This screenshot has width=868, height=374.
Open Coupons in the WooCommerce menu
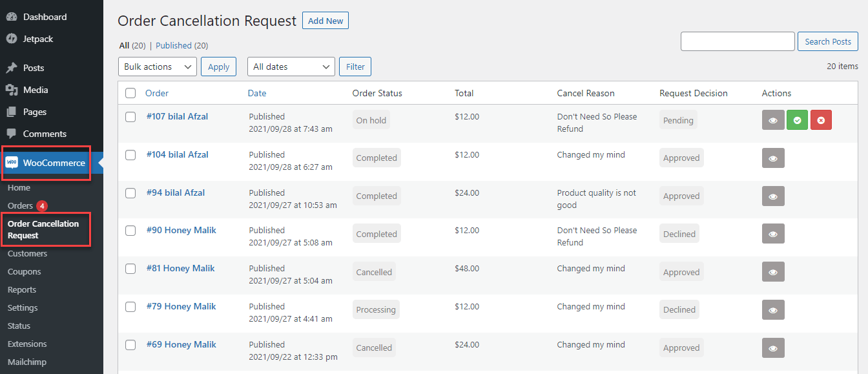point(24,272)
